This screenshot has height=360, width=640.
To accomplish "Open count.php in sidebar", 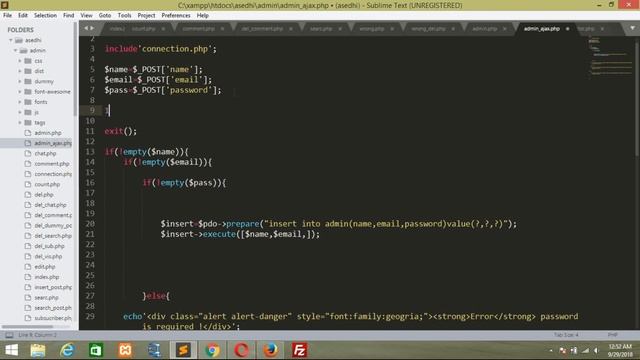I will click(x=47, y=184).
